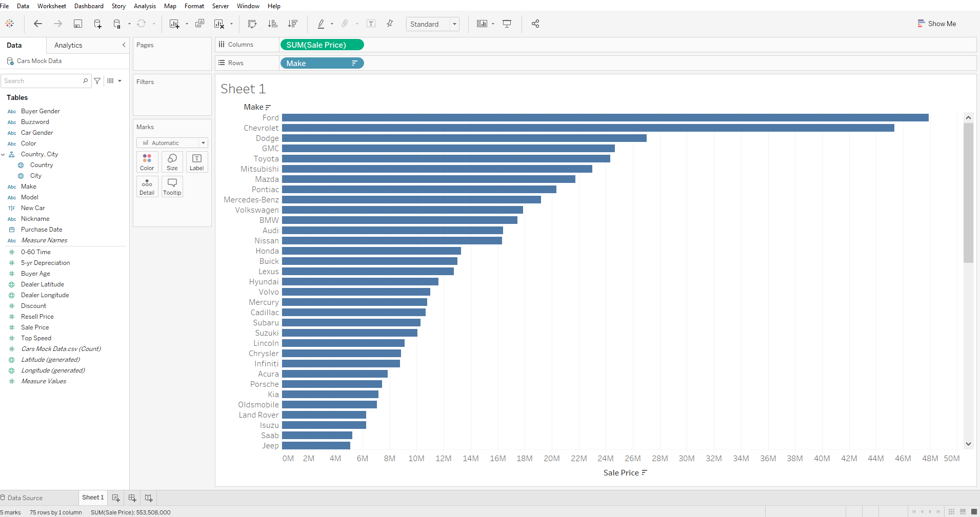This screenshot has height=517, width=980.
Task: Switch to the Analytics tab
Action: pyautogui.click(x=68, y=45)
